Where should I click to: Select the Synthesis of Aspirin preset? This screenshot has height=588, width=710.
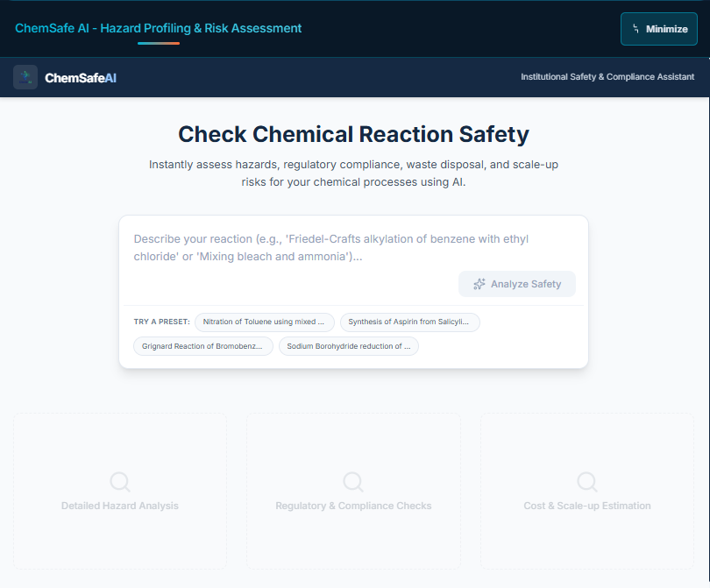[x=409, y=322]
